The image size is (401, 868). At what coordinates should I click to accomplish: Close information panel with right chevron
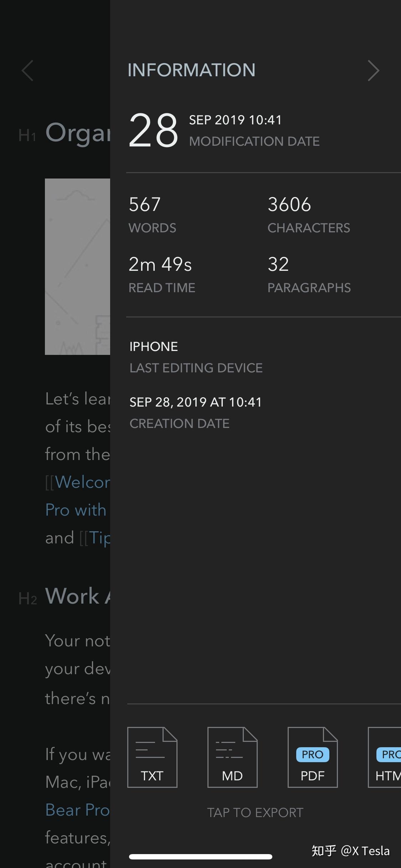(373, 71)
